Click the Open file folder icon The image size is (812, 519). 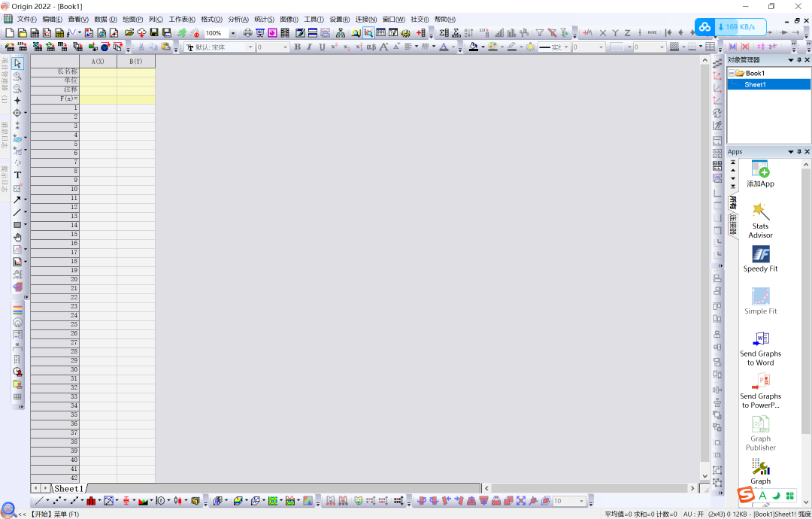pos(129,32)
